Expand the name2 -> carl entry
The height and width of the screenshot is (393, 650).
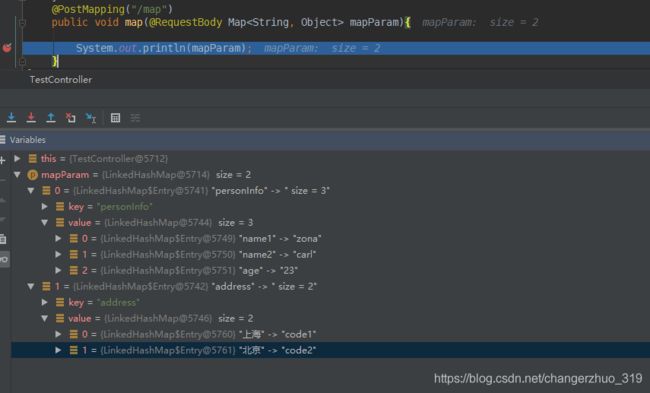pyautogui.click(x=58, y=255)
